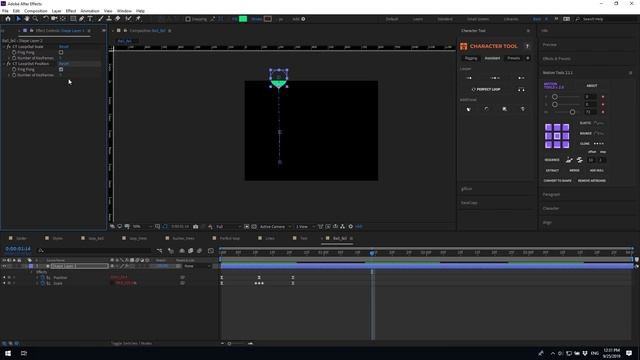Click the orange Character Tool logo icon
The height and width of the screenshot is (360, 640).
pos(464,46)
